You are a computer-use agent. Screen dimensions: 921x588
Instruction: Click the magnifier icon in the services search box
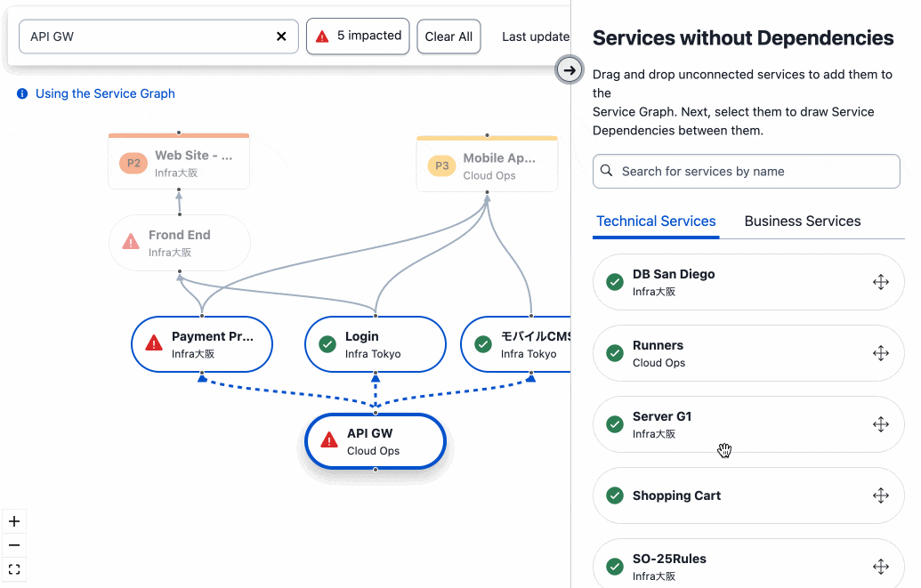tap(607, 170)
